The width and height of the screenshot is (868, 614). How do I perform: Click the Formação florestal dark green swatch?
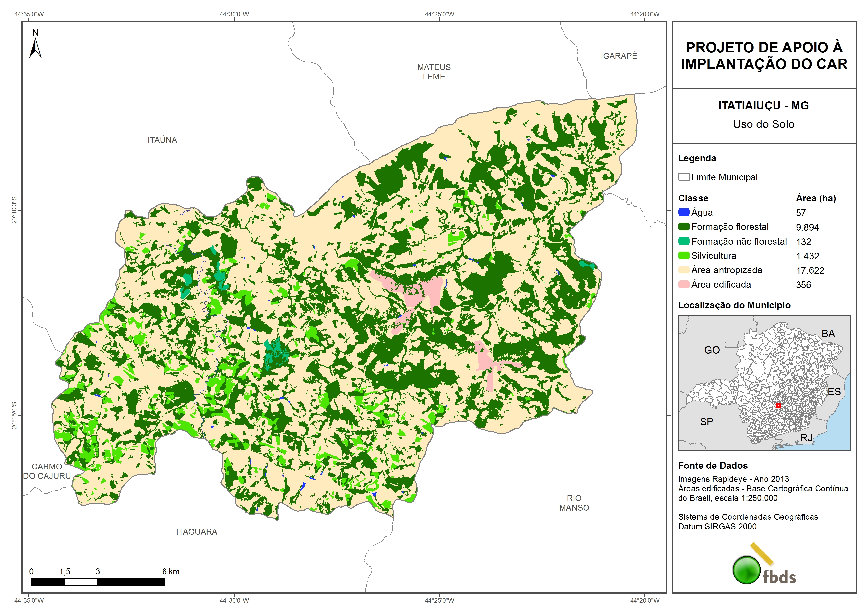click(683, 227)
